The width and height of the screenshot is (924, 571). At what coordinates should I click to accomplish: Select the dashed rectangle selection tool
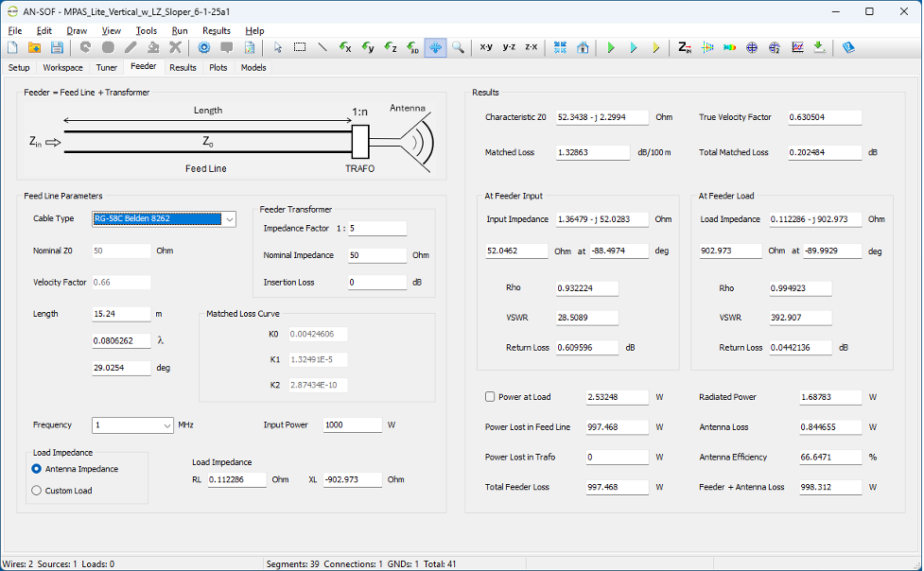300,47
